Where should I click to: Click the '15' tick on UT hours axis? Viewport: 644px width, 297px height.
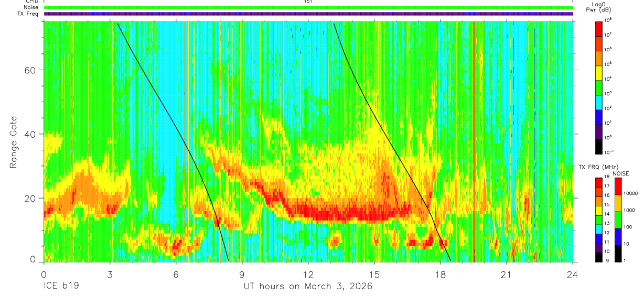374,274
